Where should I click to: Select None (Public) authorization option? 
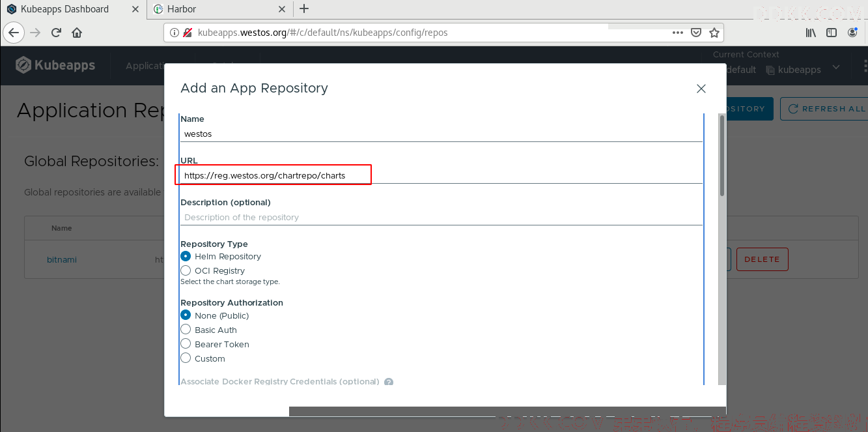click(x=186, y=316)
